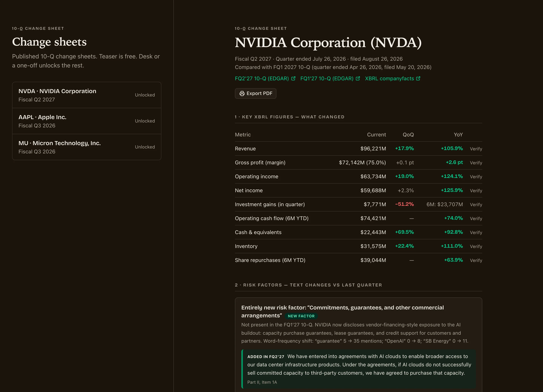Click the printer icon in Export PDF

tap(242, 93)
